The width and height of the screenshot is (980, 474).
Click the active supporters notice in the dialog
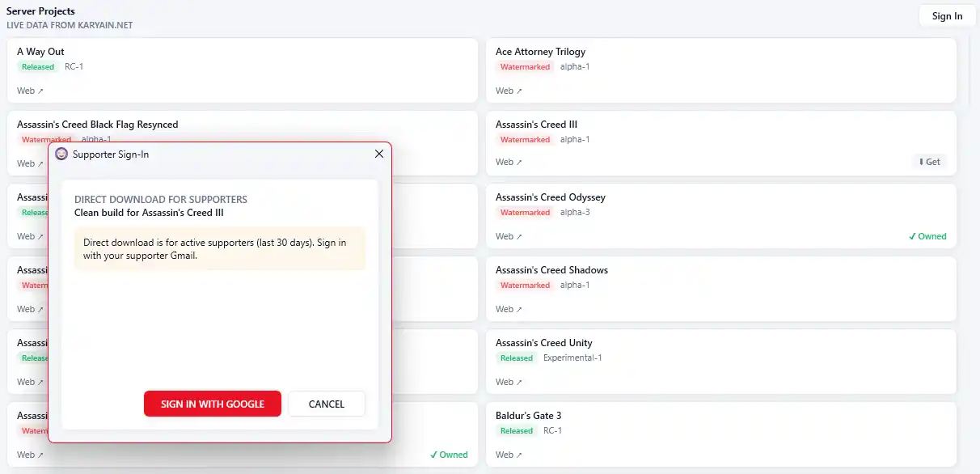coord(220,249)
